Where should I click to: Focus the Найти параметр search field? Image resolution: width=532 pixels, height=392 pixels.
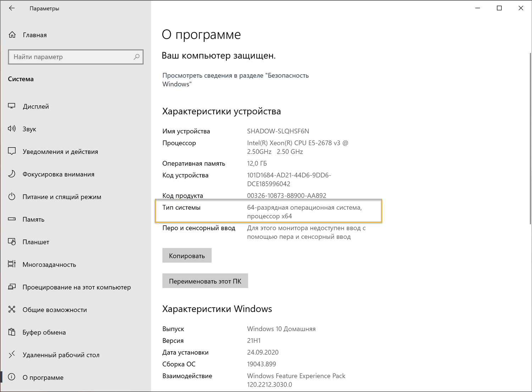click(71, 57)
